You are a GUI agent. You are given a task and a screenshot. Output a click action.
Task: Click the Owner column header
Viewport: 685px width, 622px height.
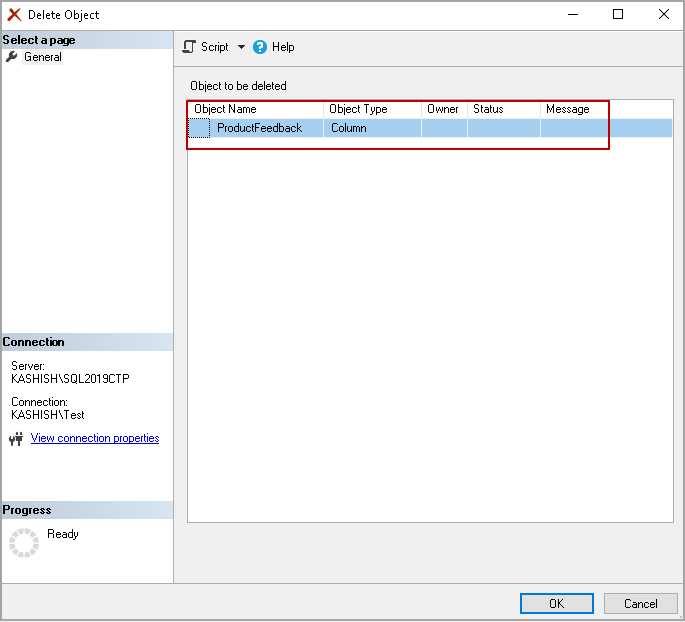tap(443, 109)
